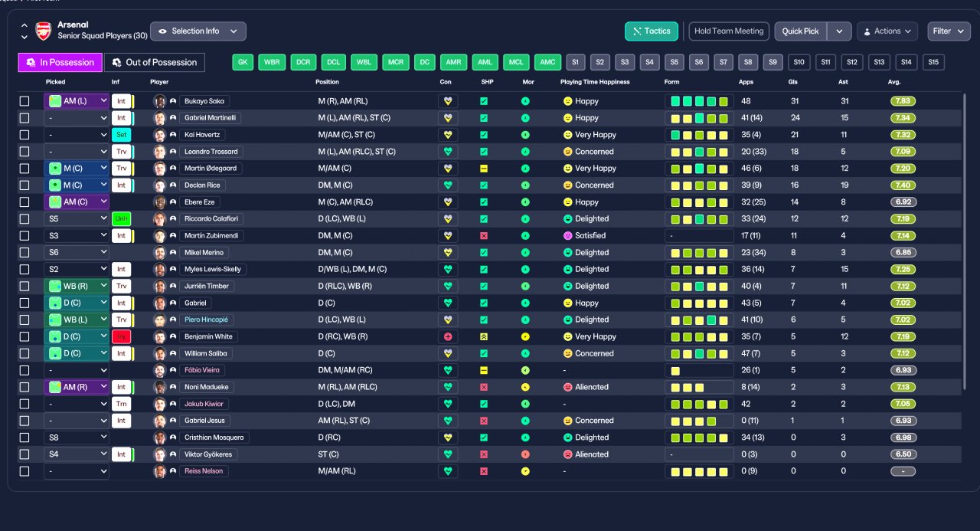Tick the checkbox for Bukayo Saka
Screen dimensions: 980x531
pos(24,101)
